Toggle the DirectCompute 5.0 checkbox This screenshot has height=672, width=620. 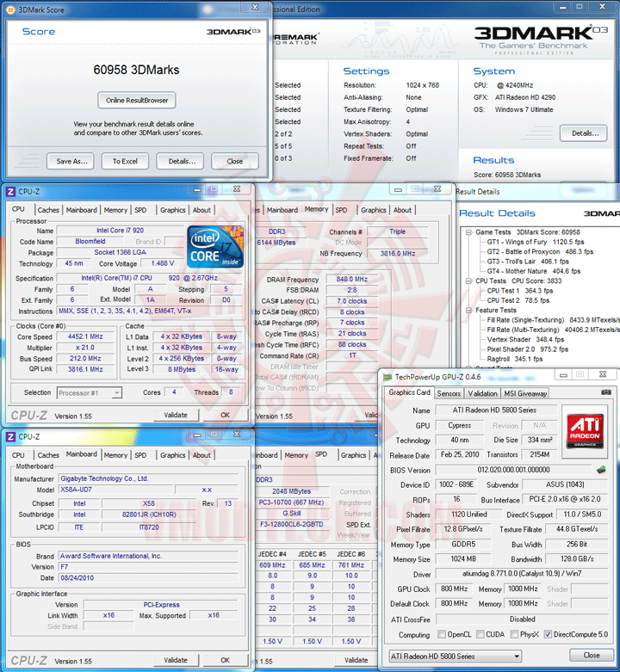point(548,634)
